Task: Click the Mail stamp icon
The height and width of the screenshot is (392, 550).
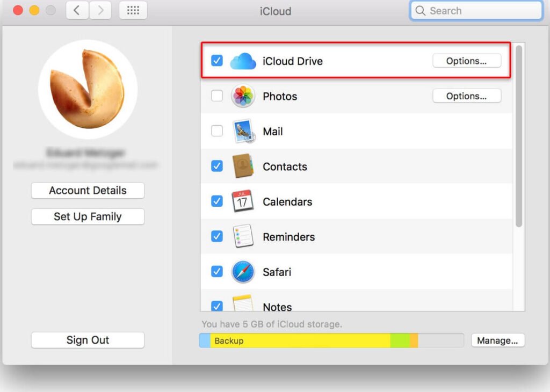Action: [243, 131]
